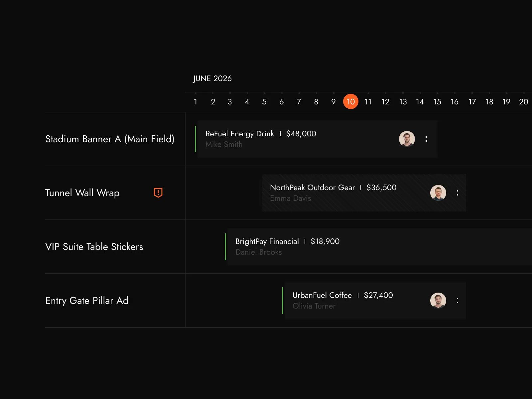Click the NorthPeak Outdoor Gear booking title
The height and width of the screenshot is (399, 532).
coord(312,188)
